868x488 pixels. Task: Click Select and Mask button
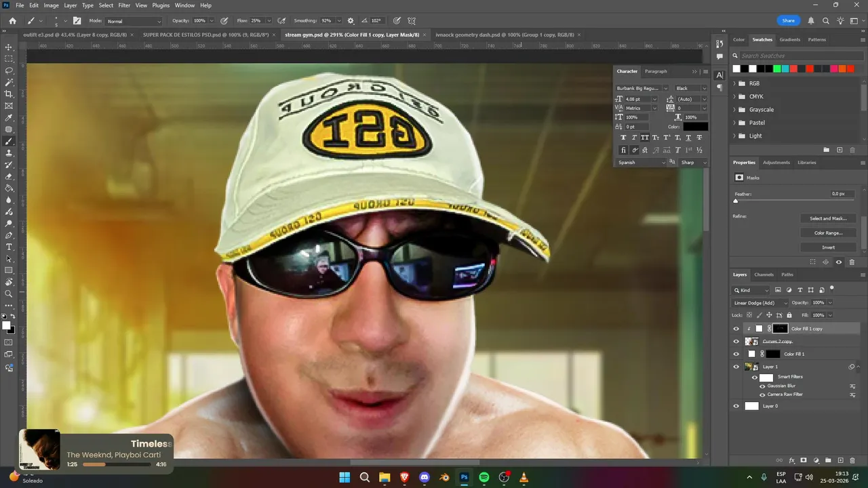[x=828, y=218]
